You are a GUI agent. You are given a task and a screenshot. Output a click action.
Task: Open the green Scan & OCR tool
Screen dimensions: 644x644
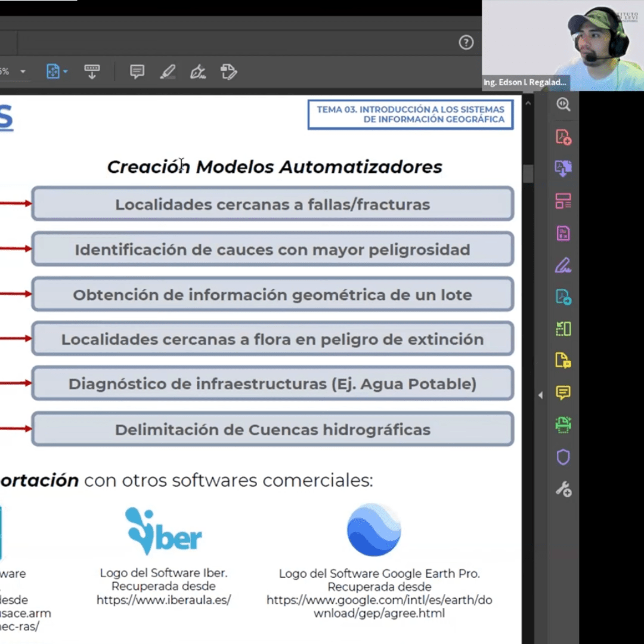coord(563,425)
